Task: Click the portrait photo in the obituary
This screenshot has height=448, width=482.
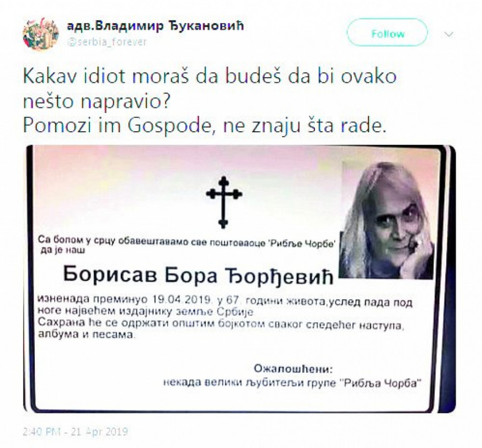Action: 387,220
